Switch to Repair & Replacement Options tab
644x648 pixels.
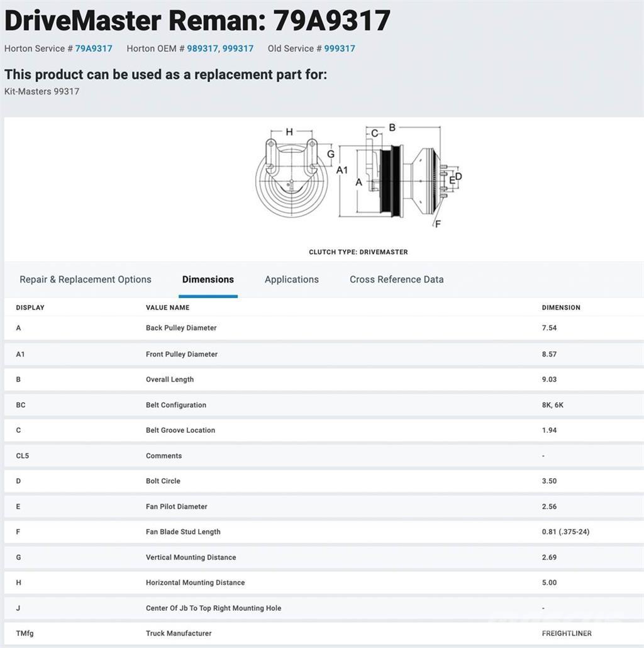click(x=86, y=279)
